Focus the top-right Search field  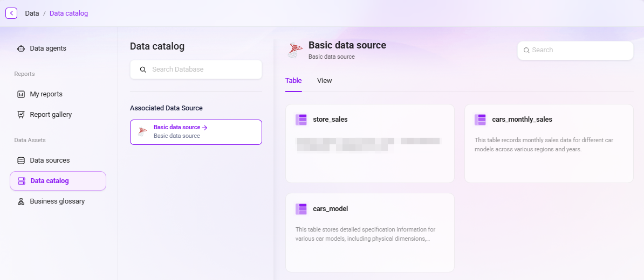(x=576, y=51)
